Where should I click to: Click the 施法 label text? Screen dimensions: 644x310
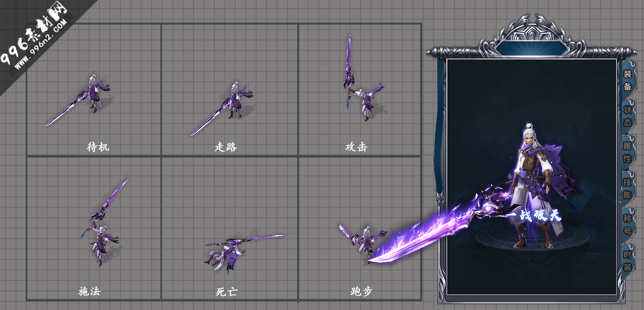[x=89, y=291]
